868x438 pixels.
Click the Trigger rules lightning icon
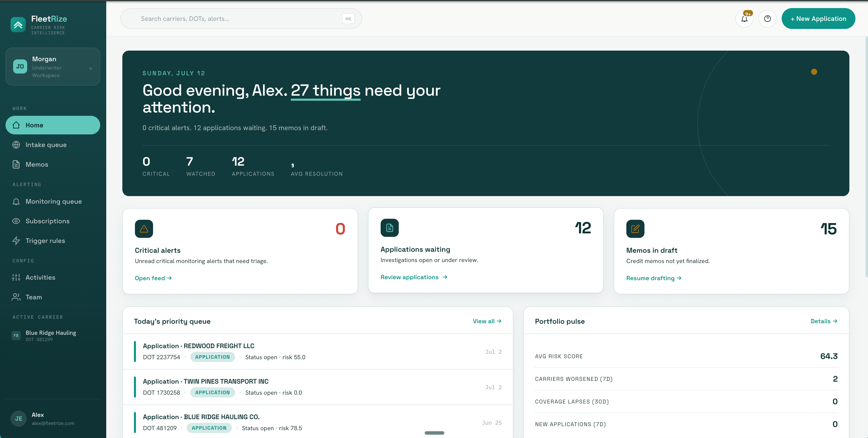coord(16,241)
